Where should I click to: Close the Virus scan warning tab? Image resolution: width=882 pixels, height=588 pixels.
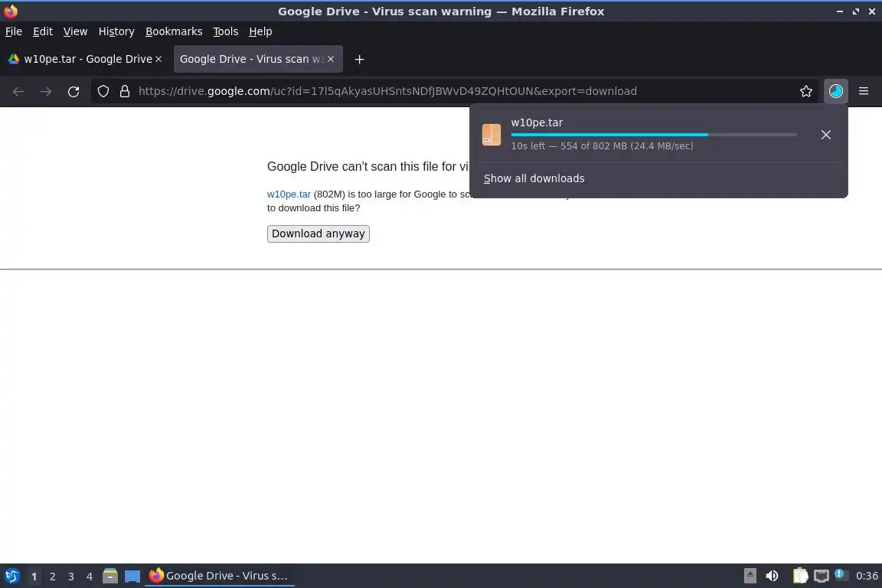click(x=331, y=59)
